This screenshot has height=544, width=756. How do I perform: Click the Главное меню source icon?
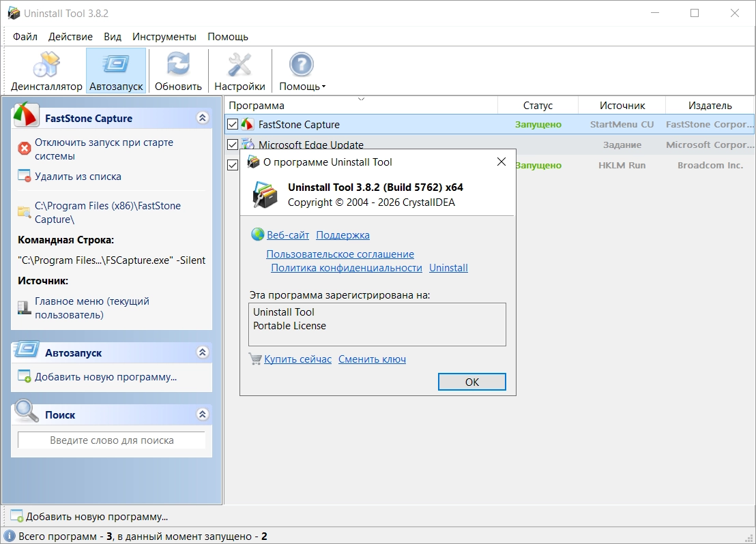click(24, 307)
